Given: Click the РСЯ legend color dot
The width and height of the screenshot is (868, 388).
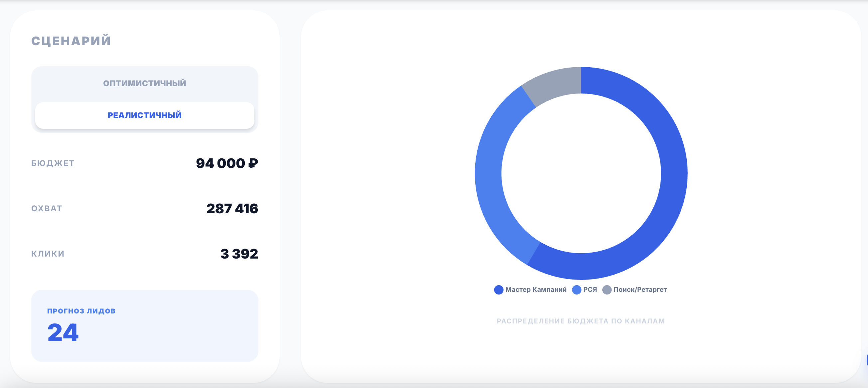Looking at the screenshot, I should (577, 290).
